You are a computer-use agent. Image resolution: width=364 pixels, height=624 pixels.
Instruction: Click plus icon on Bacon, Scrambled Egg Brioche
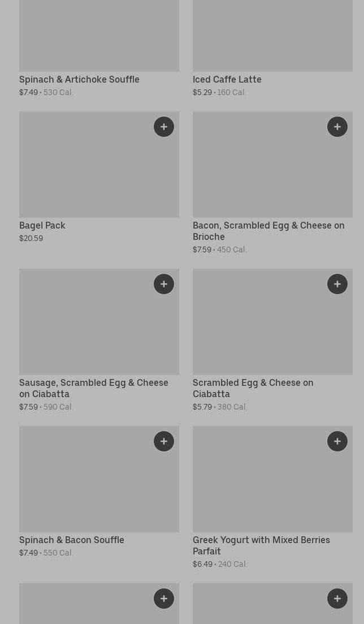click(337, 127)
